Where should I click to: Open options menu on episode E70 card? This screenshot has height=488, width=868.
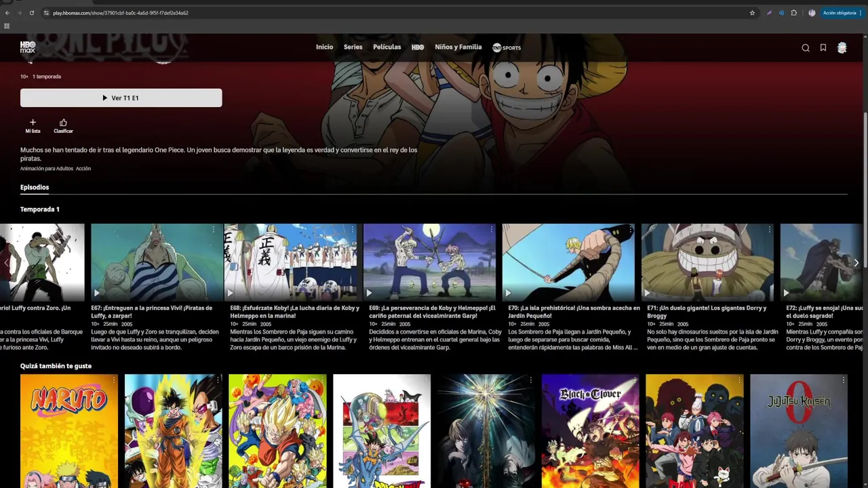pyautogui.click(x=631, y=230)
